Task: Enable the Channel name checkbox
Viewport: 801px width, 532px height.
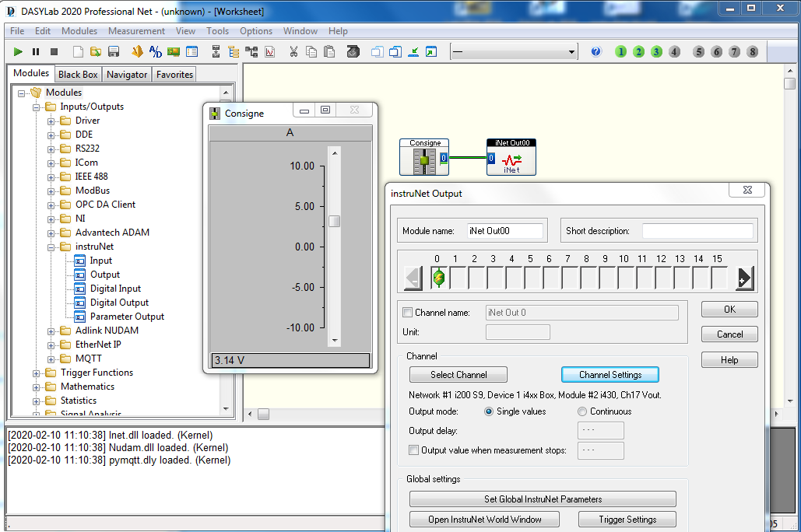Action: (x=407, y=313)
